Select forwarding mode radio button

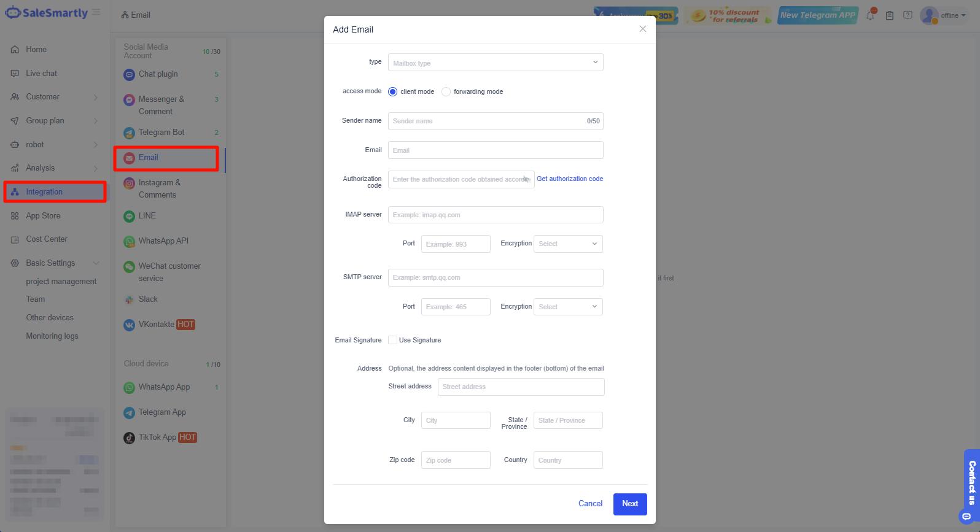446,92
